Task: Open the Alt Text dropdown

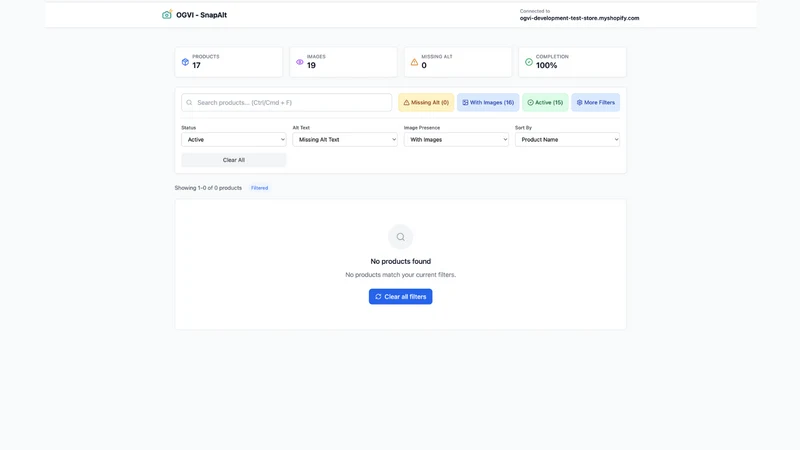Action: point(345,139)
